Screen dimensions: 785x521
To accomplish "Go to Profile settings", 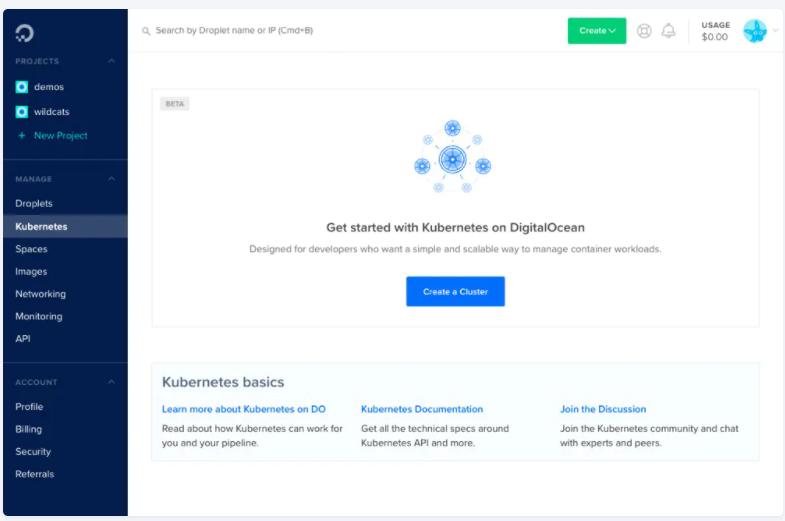I will click(29, 407).
